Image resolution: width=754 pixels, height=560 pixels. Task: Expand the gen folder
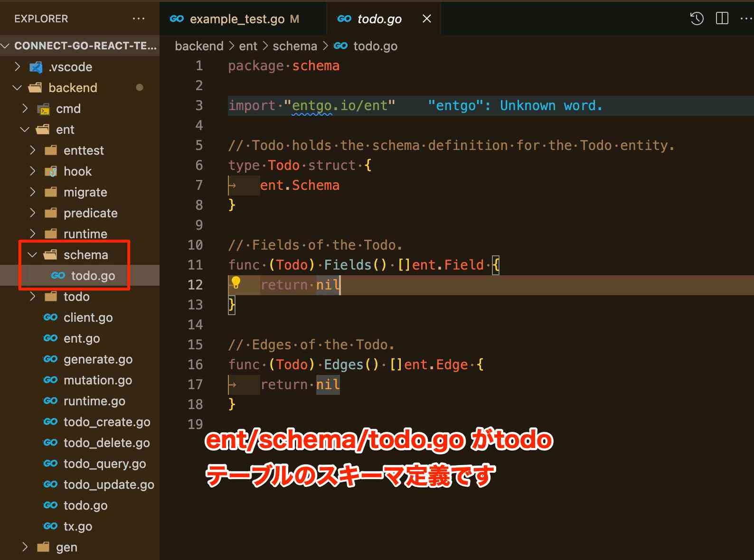(x=25, y=547)
